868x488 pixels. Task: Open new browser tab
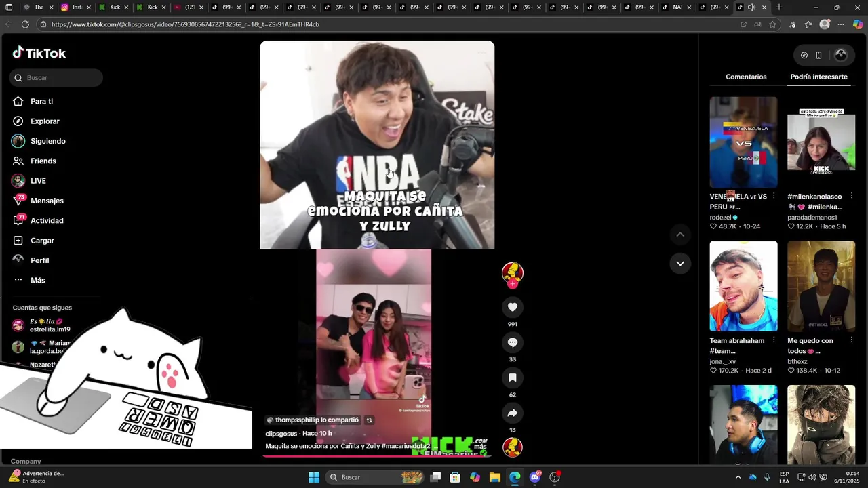click(779, 7)
